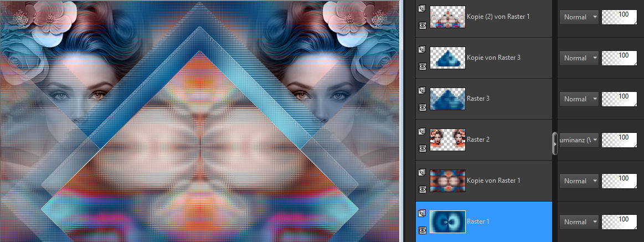644x242 pixels.
Task: Open blend mode dropdown for Raster 3
Action: 579,99
